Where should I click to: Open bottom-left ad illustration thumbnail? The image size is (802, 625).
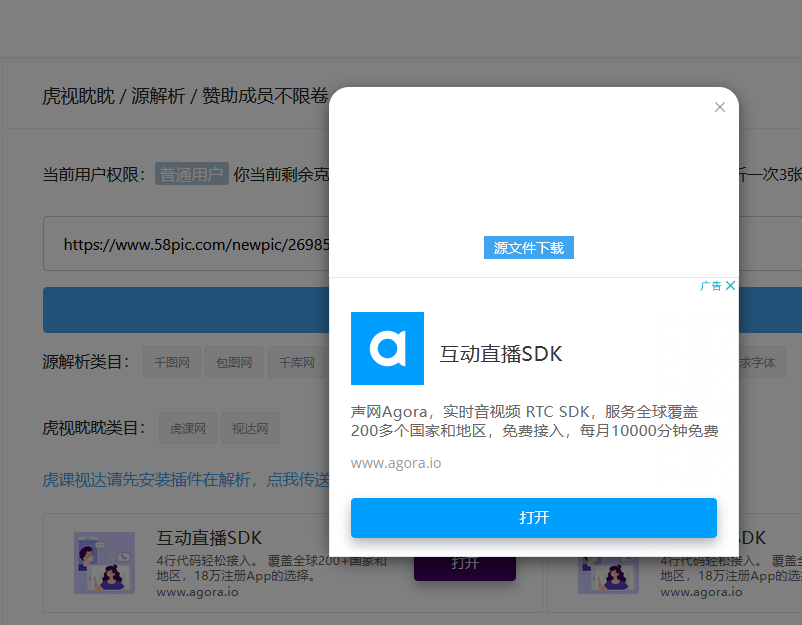click(x=104, y=563)
